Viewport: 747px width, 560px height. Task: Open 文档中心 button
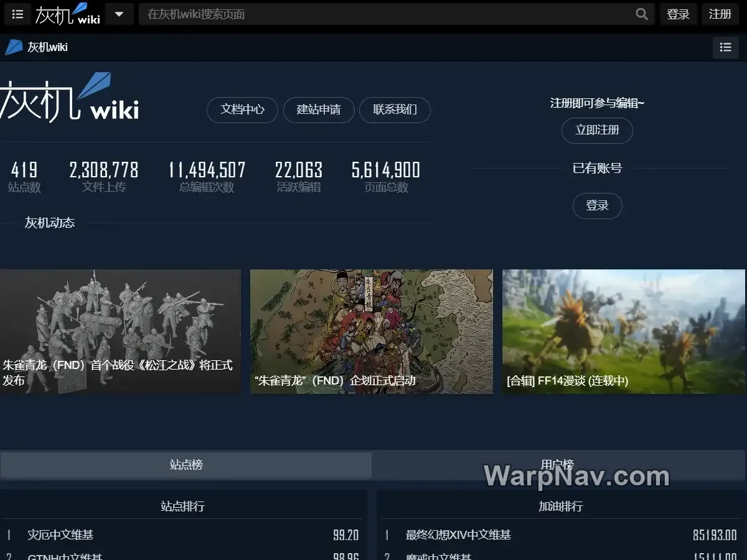pyautogui.click(x=242, y=110)
